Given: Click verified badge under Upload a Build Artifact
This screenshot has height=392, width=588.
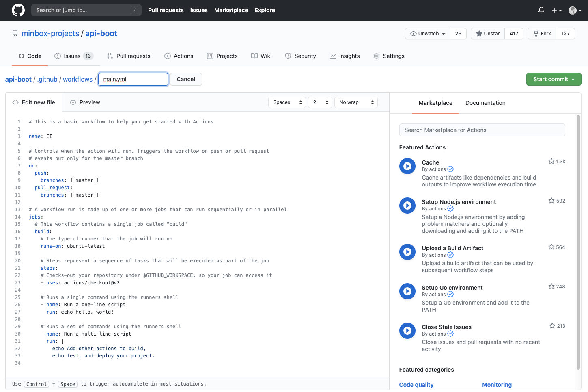Looking at the screenshot, I should tap(450, 255).
